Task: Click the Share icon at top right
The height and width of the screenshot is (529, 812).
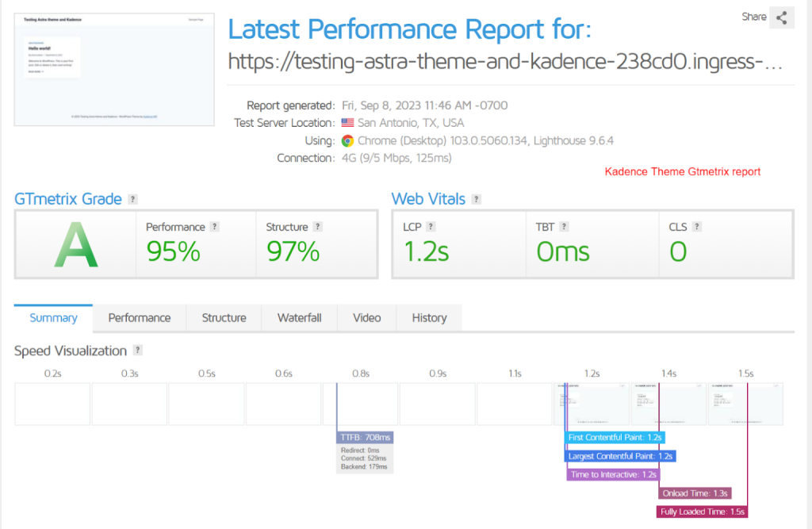Action: pos(781,17)
